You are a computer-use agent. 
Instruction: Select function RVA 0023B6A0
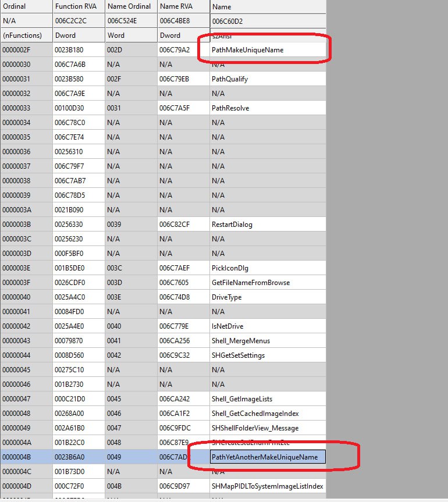tap(79, 457)
